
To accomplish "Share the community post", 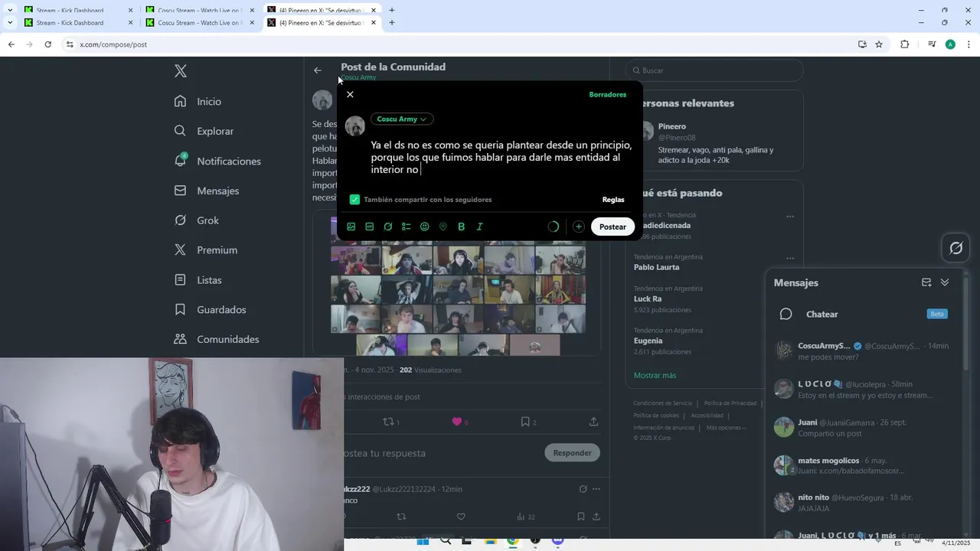I will [593, 422].
